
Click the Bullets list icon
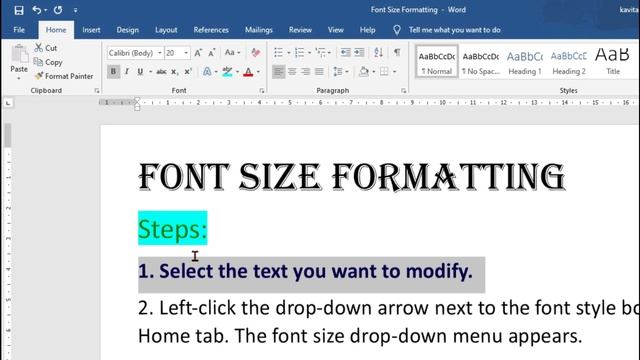[x=278, y=52]
